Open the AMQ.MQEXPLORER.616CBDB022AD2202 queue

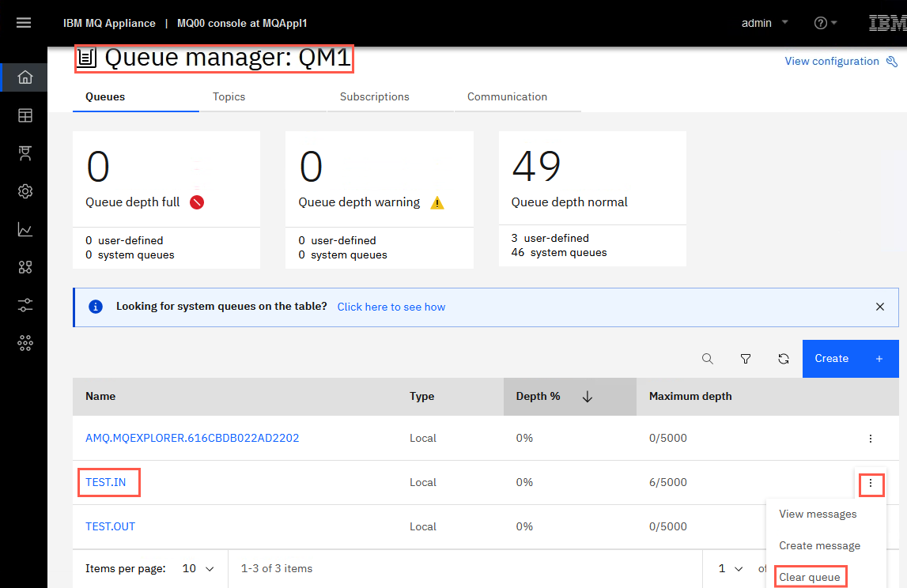[x=192, y=438]
